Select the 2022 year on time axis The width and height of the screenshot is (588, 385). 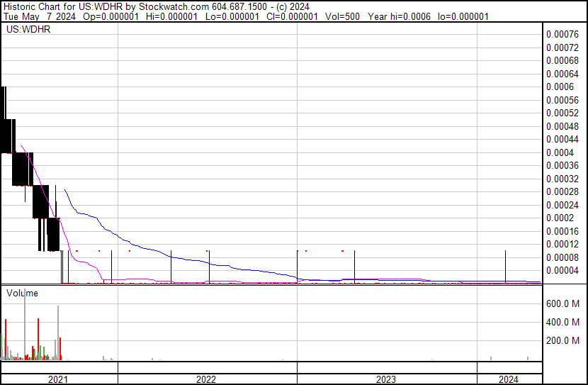206,379
